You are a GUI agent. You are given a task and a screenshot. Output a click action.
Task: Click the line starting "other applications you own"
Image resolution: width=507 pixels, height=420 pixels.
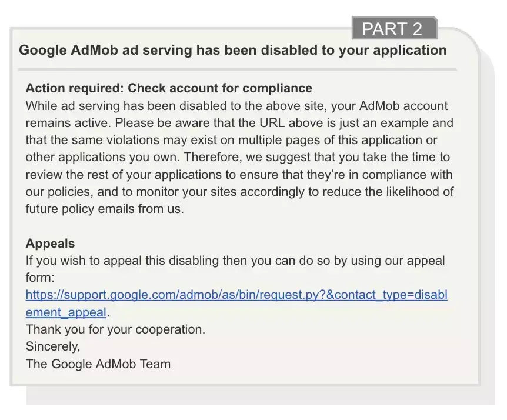click(x=238, y=158)
